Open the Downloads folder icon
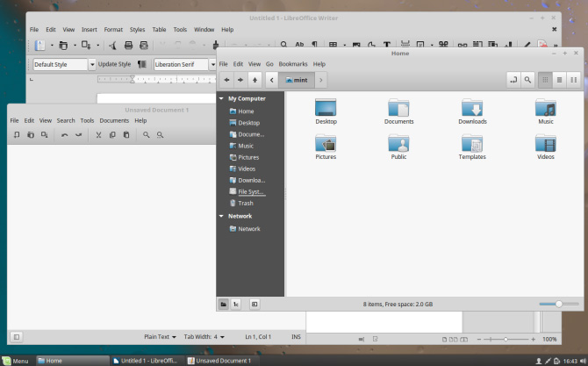This screenshot has height=366, width=588. (472, 109)
